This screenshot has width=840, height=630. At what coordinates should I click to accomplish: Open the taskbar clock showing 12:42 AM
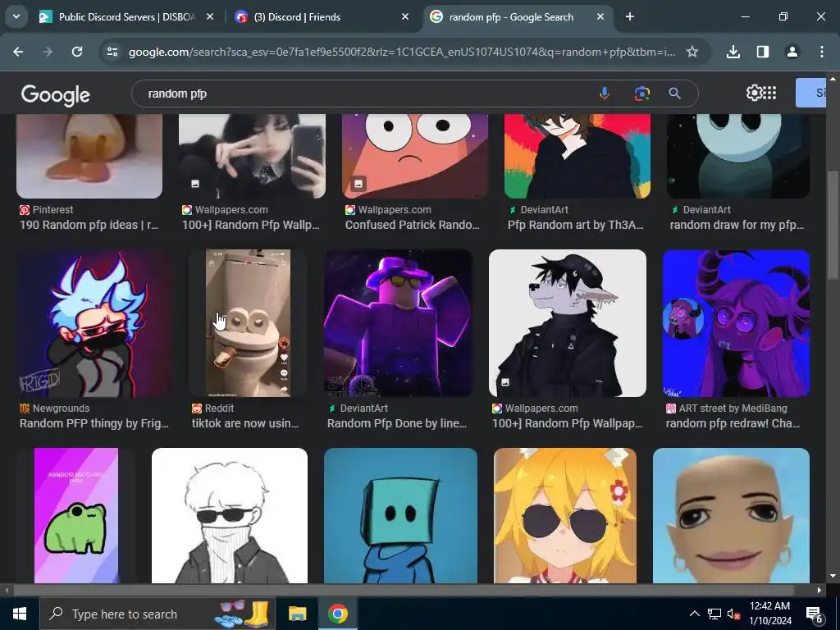tap(769, 614)
